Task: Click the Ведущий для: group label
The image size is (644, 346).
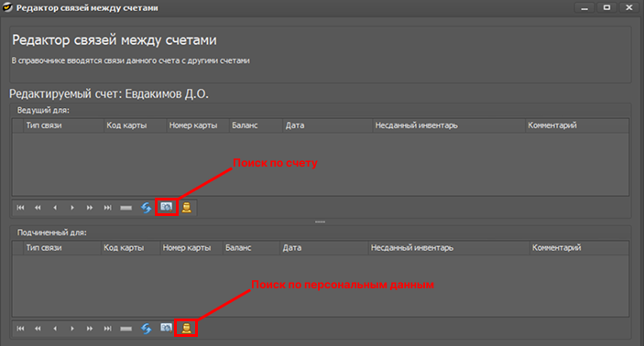Action: point(43,110)
